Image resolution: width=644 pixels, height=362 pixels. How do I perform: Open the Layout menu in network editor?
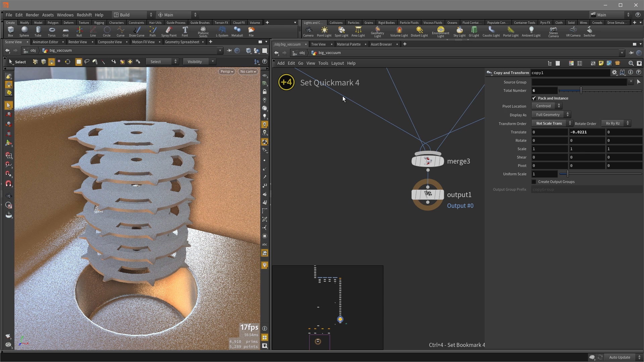[337, 63]
